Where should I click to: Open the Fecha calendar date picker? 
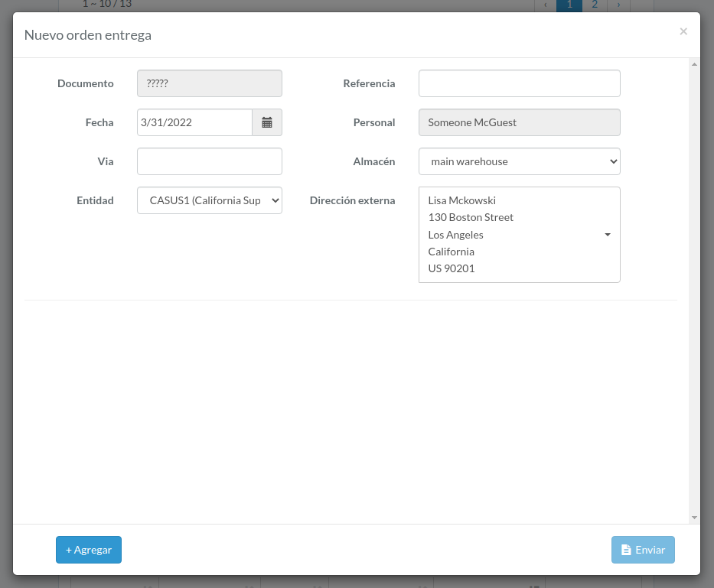tap(267, 122)
